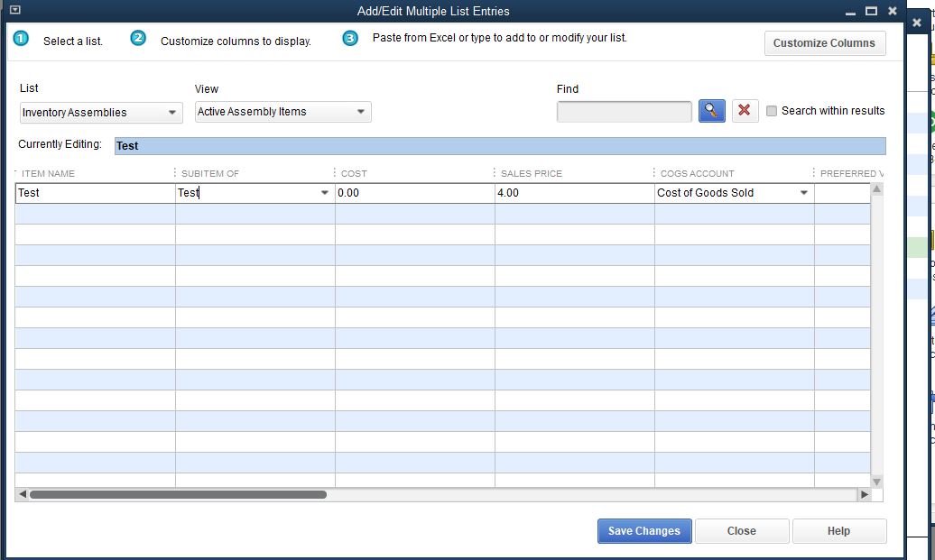This screenshot has height=560, width=935.
Task: Click the Customize Columns button
Action: [824, 42]
